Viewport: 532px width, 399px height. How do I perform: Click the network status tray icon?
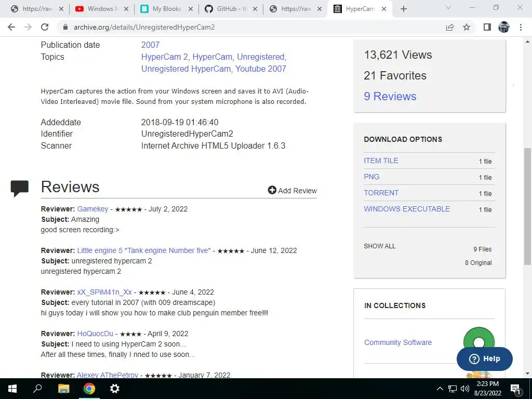[x=453, y=389]
